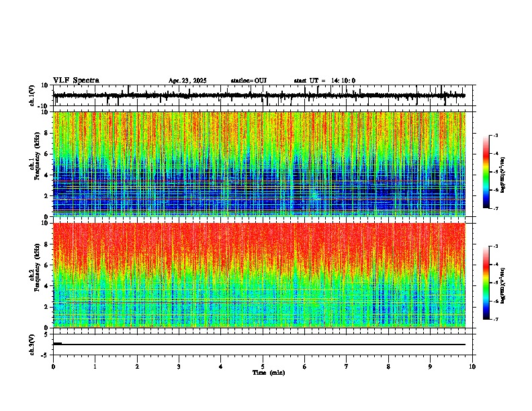The image size is (532, 411).
Task: Click the 3 tick on the Time axis
Action: click(x=179, y=367)
